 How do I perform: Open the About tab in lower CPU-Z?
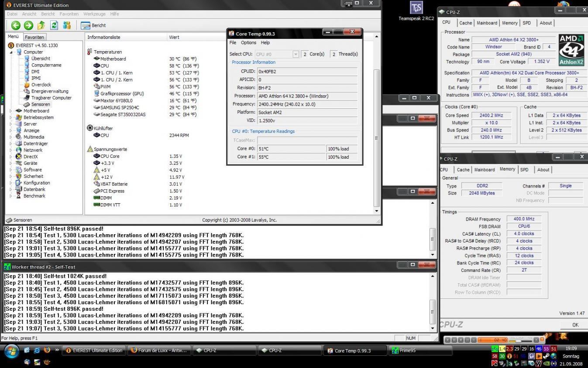tap(543, 170)
